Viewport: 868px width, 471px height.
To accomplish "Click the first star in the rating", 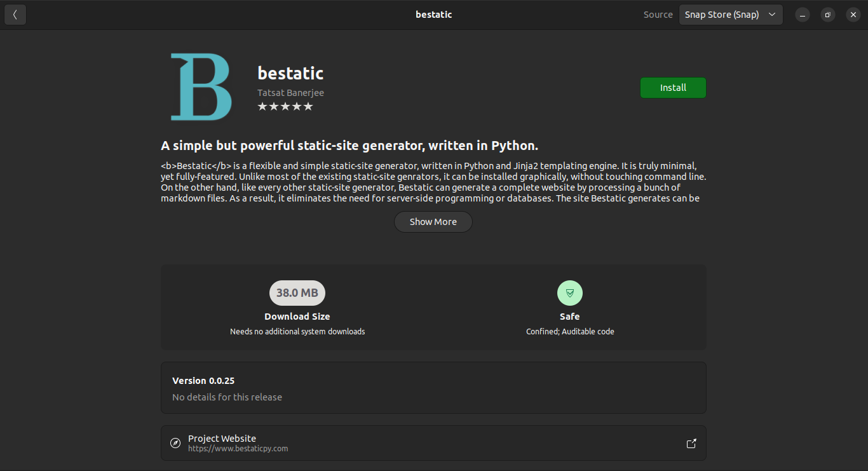I will [262, 106].
